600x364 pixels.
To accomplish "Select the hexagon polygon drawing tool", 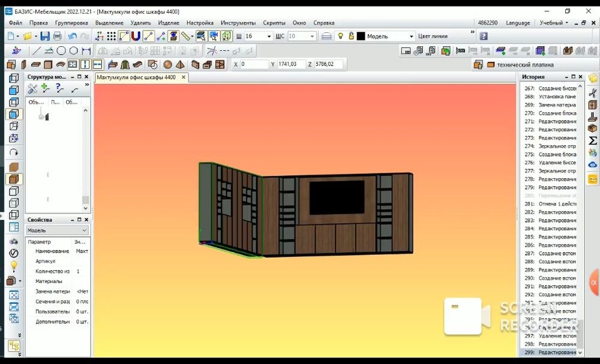I will click(x=73, y=51).
